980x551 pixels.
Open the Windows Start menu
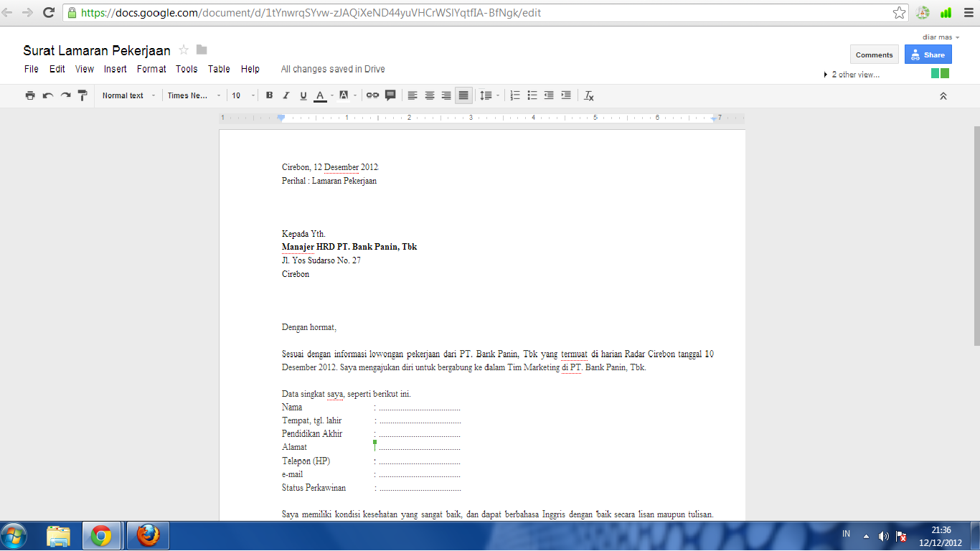click(x=14, y=536)
